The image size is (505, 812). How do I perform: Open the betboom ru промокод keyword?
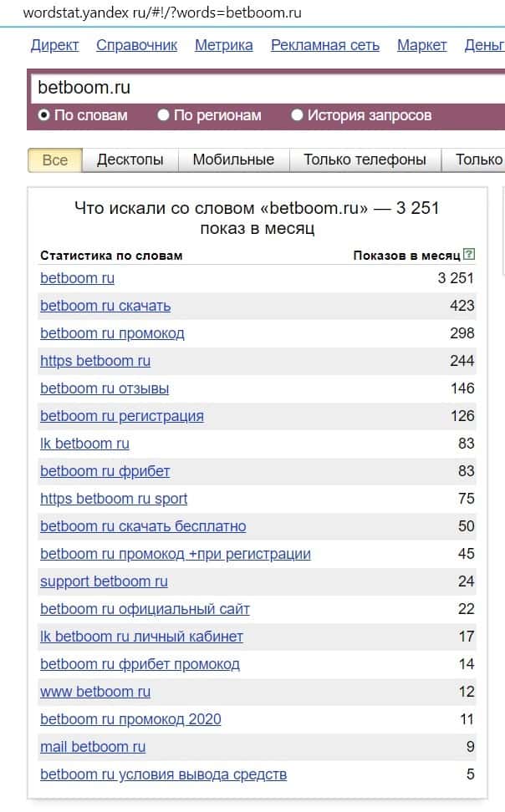[x=112, y=333]
